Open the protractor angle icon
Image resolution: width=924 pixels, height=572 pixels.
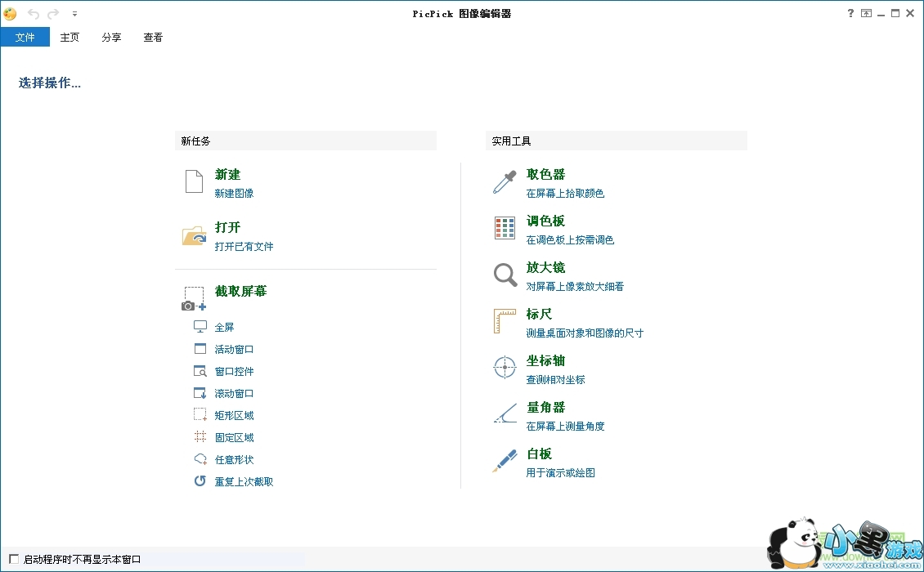(x=505, y=414)
